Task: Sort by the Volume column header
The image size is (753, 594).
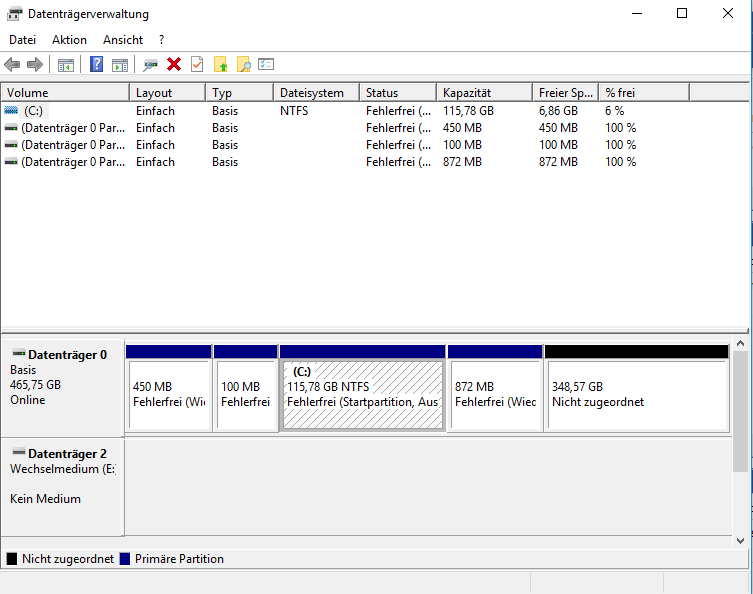Action: coord(65,93)
